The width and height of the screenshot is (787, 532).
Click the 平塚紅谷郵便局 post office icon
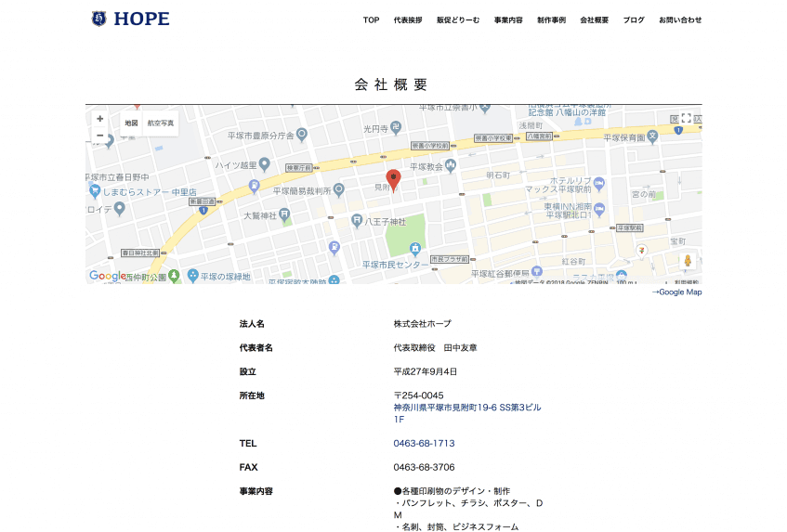(536, 271)
